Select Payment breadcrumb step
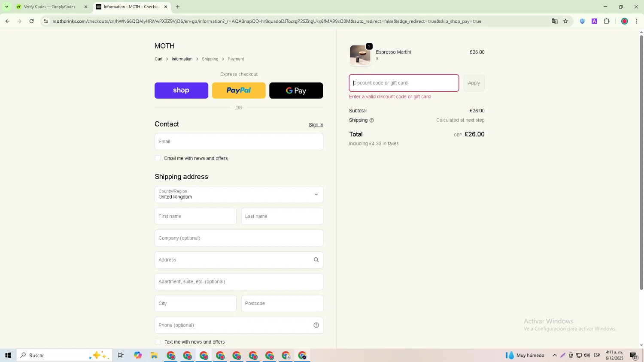 (x=236, y=59)
